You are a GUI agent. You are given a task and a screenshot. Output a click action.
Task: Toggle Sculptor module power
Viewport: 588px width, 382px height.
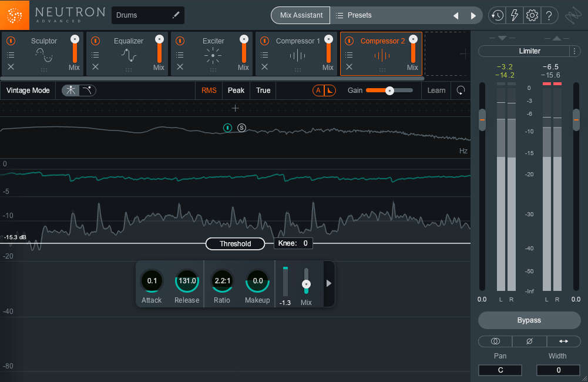[11, 41]
